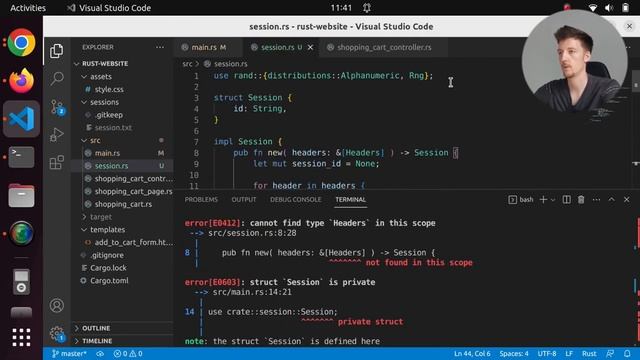Open Cargo.toml in explorer
640x360 pixels.
(x=122, y=281)
